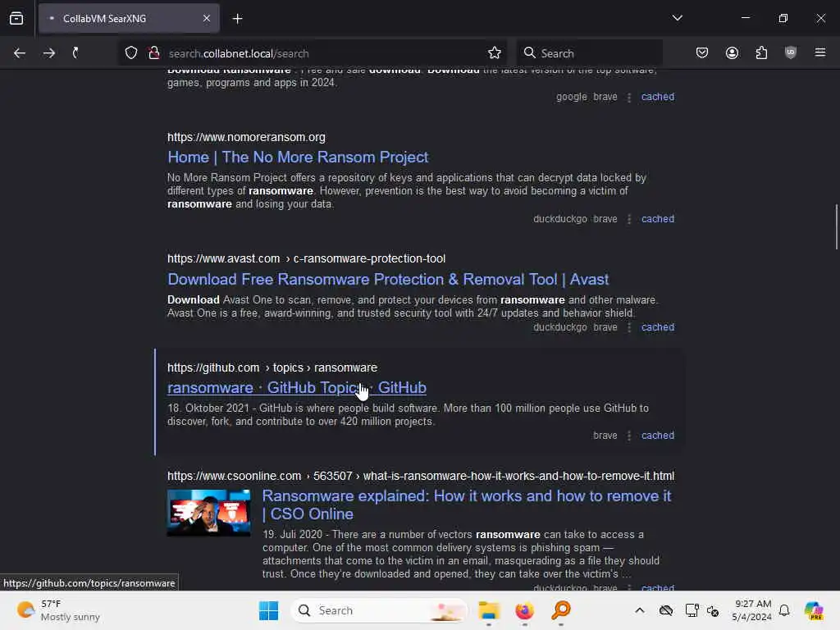Open Copilot preview in the taskbar

pos(814,610)
